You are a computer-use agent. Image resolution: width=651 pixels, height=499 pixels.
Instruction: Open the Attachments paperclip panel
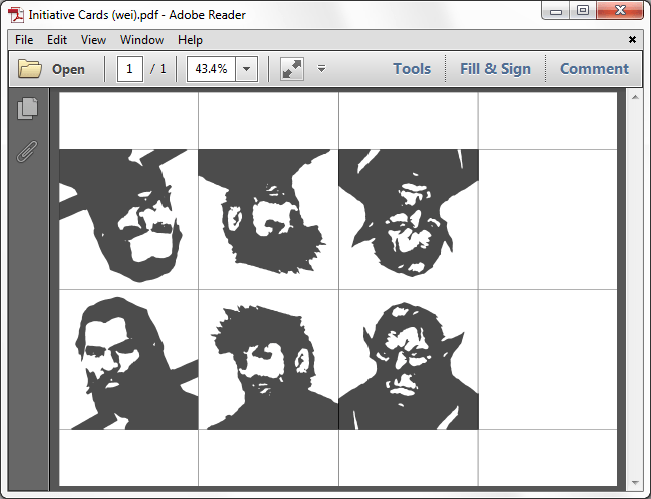click(28, 151)
